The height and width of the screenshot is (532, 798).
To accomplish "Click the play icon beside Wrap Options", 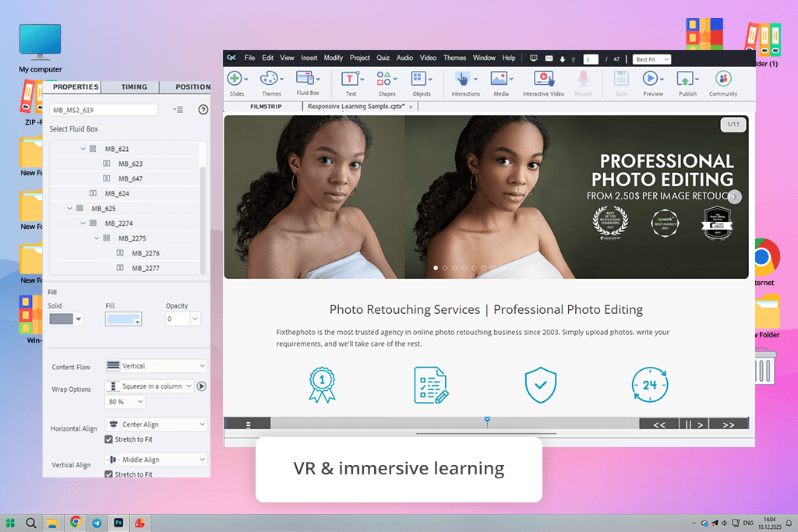I will (202, 386).
